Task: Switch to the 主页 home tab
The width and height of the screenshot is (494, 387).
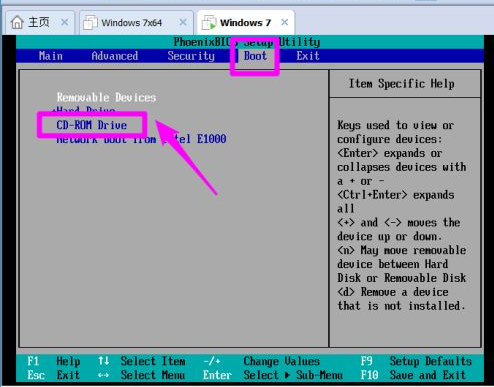Action: click(40, 22)
